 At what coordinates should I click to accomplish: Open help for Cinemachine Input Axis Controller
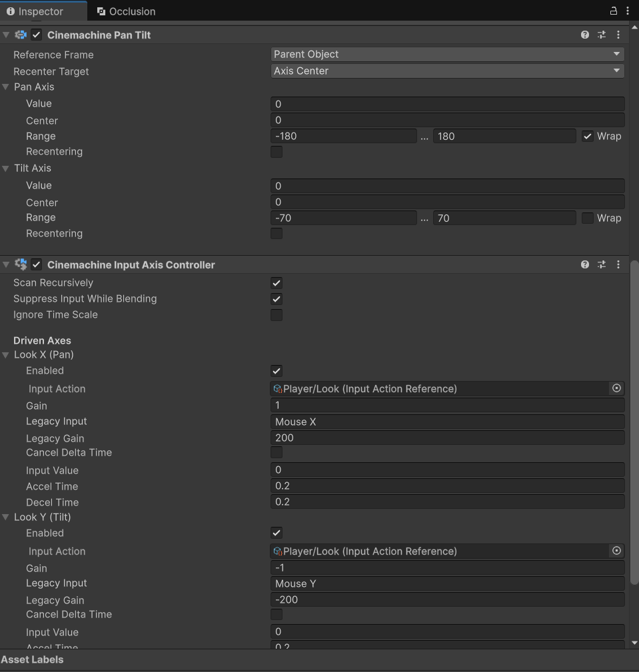pyautogui.click(x=584, y=264)
